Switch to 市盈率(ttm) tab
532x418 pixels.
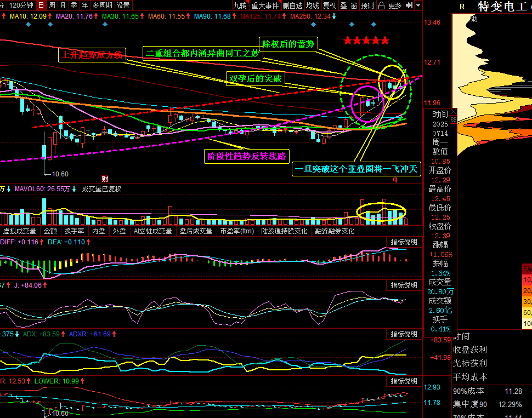[237, 231]
